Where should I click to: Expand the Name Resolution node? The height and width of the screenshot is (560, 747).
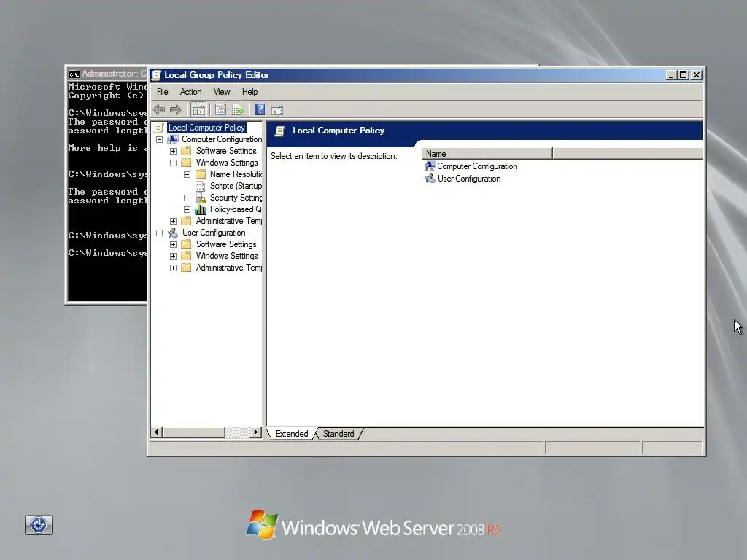point(187,174)
